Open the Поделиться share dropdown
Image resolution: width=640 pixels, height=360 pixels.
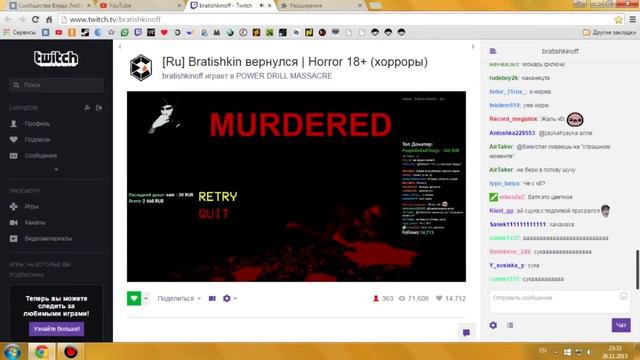pos(179,298)
